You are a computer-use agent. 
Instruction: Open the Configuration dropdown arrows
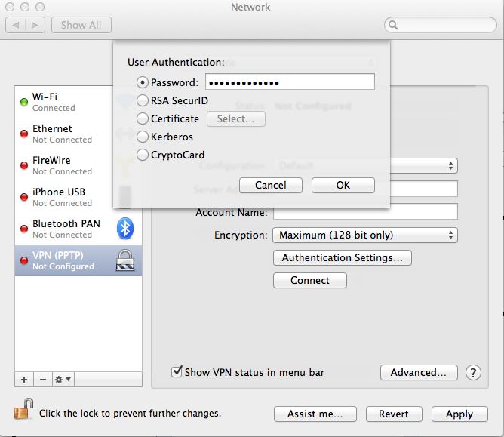450,165
